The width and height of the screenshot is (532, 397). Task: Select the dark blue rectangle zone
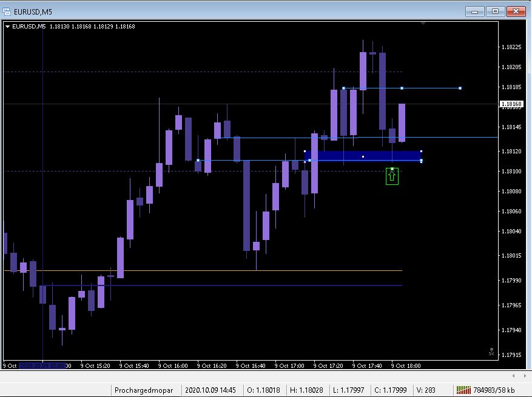point(363,156)
